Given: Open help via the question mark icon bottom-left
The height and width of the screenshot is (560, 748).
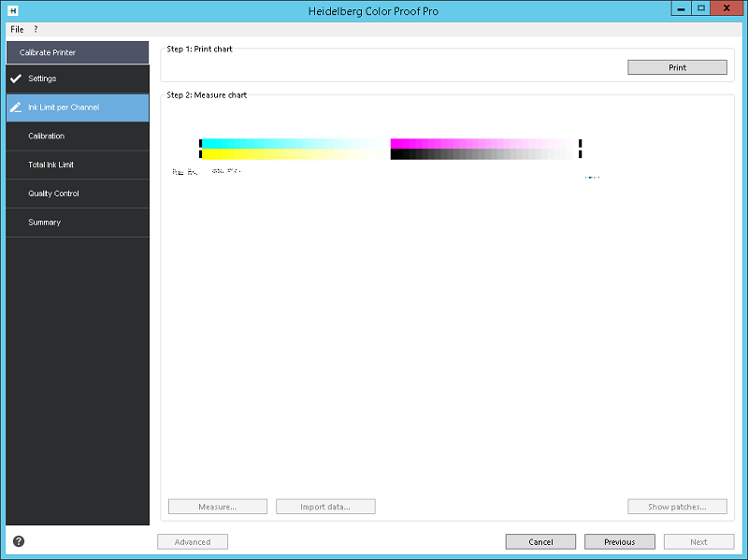Looking at the screenshot, I should pyautogui.click(x=17, y=541).
